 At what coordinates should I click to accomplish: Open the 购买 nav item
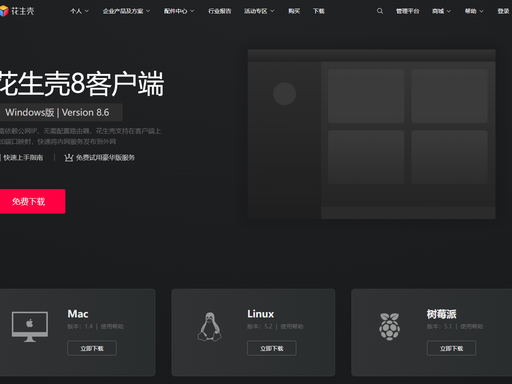pos(294,11)
